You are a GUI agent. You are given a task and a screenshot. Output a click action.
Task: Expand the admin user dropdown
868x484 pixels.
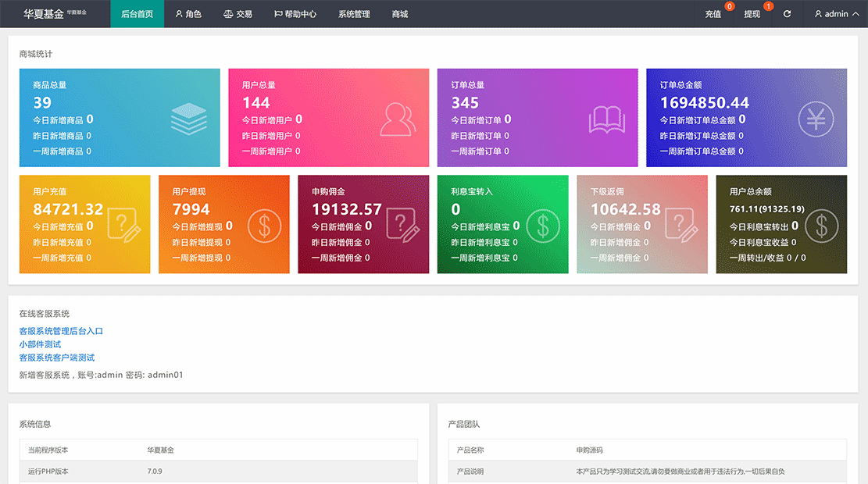click(836, 14)
